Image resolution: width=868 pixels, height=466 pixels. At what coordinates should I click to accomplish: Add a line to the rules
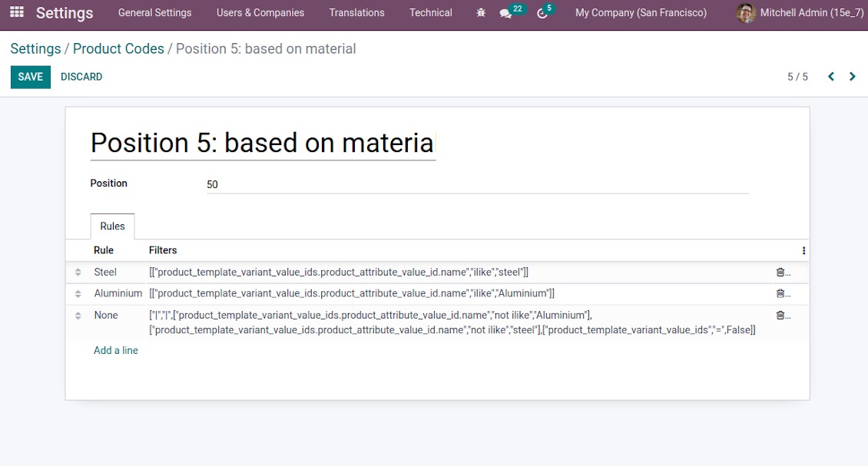(x=116, y=350)
